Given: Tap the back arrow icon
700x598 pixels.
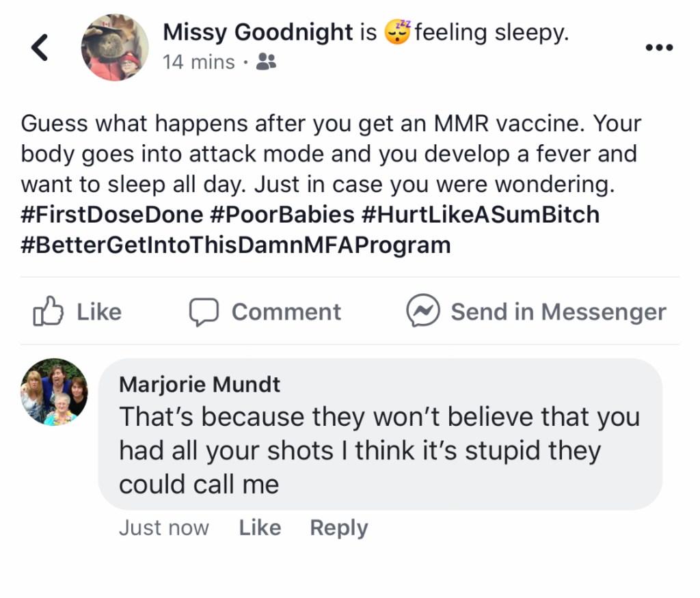Looking at the screenshot, I should click(40, 47).
